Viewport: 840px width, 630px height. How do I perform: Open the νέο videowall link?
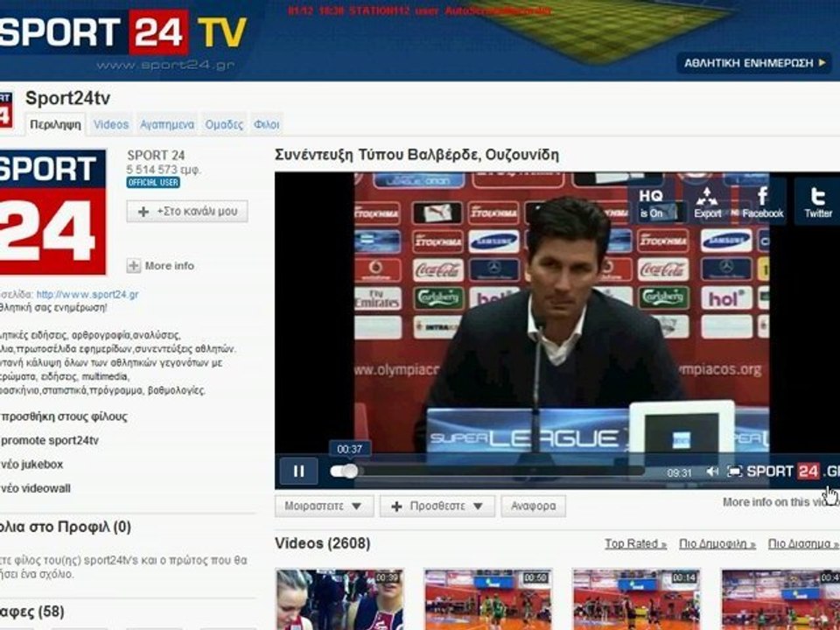35,488
